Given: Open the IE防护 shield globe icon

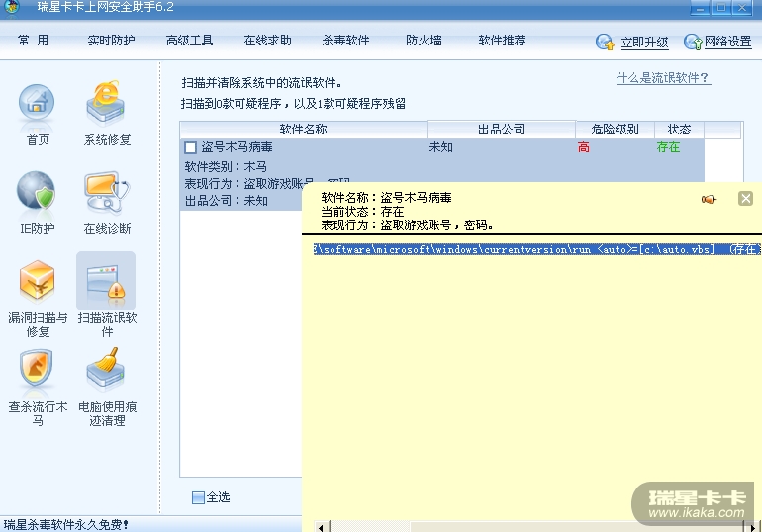Looking at the screenshot, I should (37, 190).
